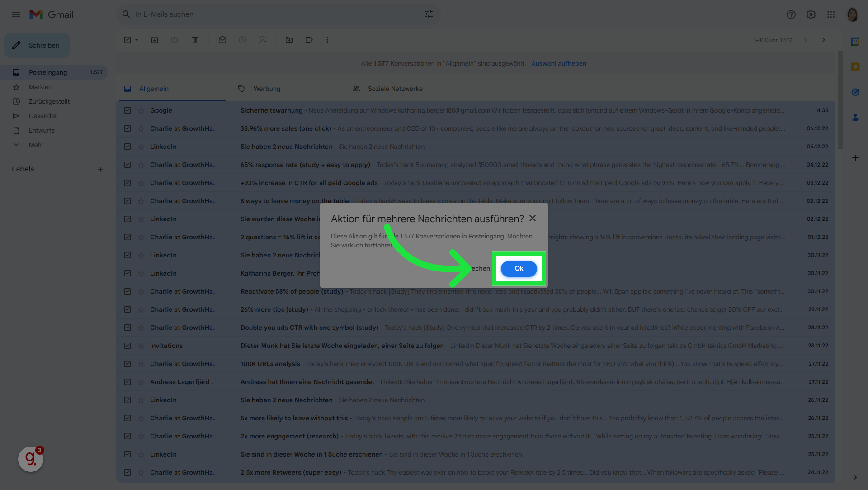Open 'Double you ads CTR' email
Viewport: 868px width, 490px height.
tap(476, 328)
